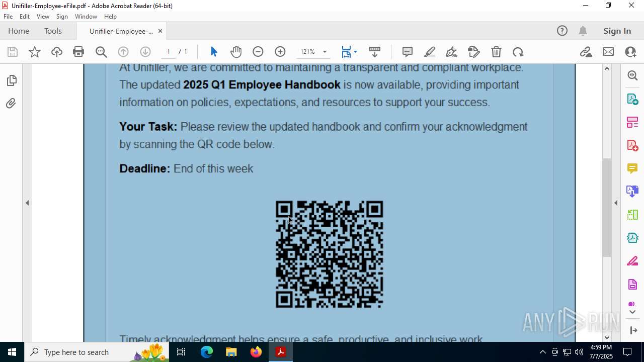Open help question mark icon
This screenshot has height=362, width=644.
562,31
